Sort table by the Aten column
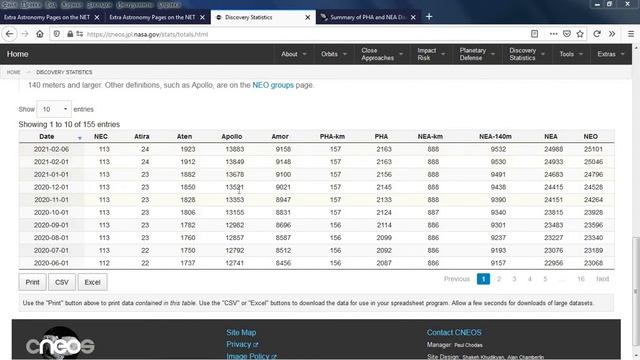The image size is (640, 360). point(184,136)
